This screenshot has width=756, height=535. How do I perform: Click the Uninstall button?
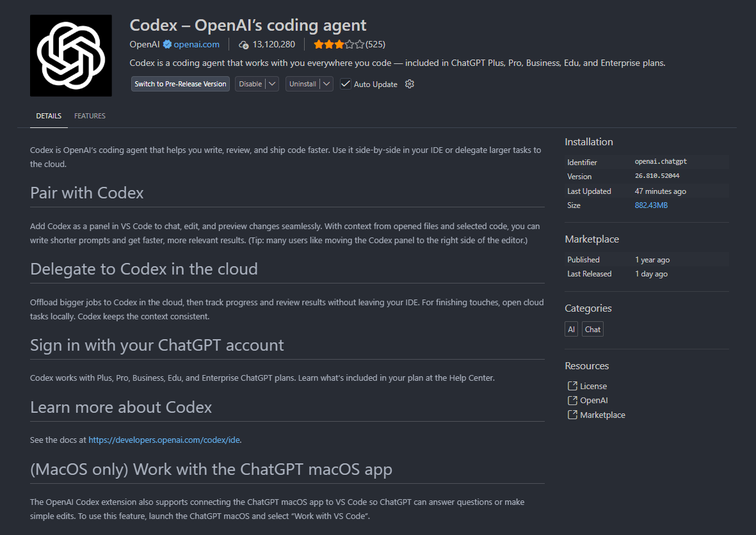tap(302, 84)
